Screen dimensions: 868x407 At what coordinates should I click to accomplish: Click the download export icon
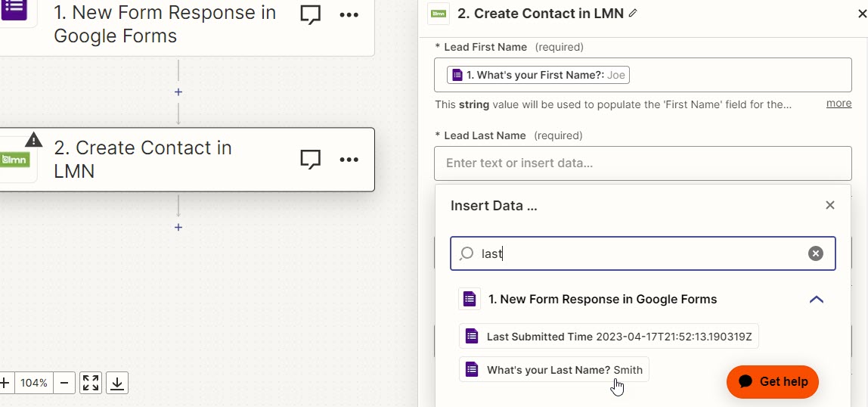pos(116,383)
